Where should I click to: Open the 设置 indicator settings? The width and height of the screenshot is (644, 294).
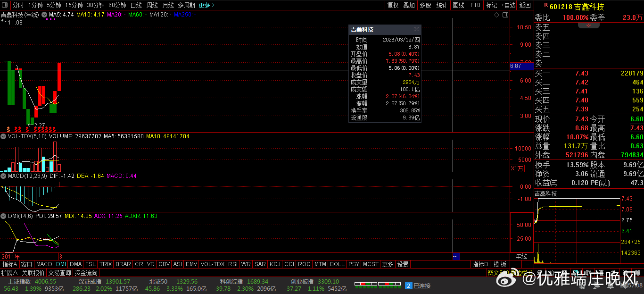tap(403, 264)
